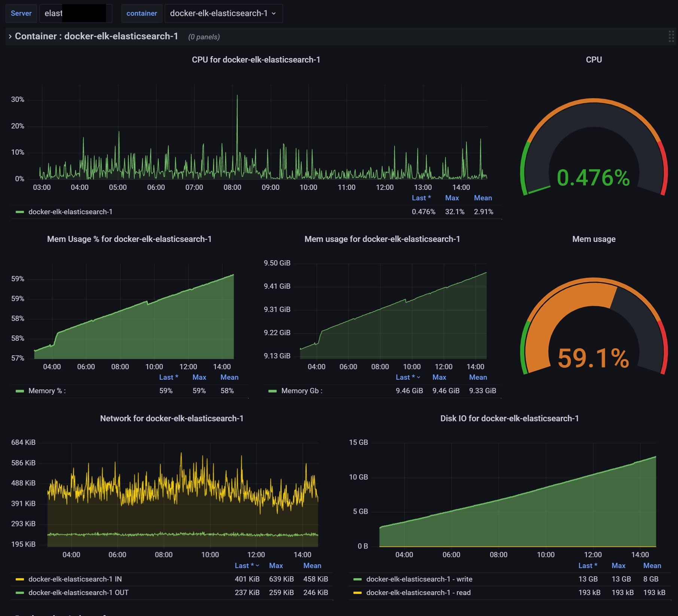The image size is (678, 616).
Task: Sort CPU legend by Mean column
Action: click(x=483, y=198)
